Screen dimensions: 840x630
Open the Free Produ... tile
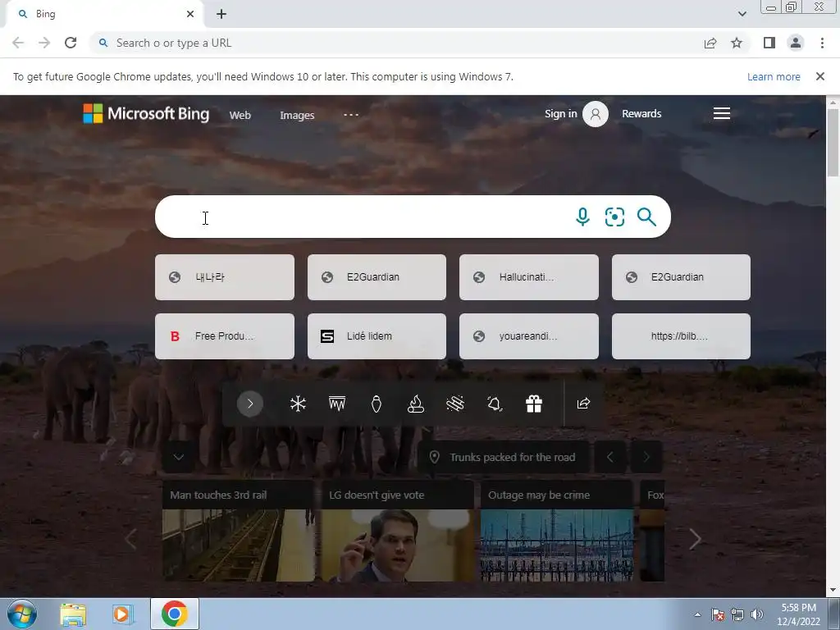point(225,336)
